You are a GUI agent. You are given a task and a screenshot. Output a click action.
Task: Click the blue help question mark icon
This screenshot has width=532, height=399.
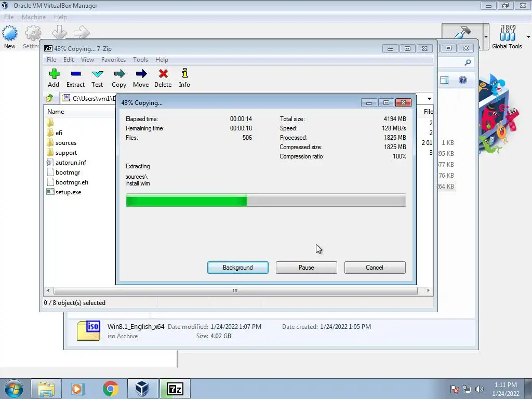463,80
